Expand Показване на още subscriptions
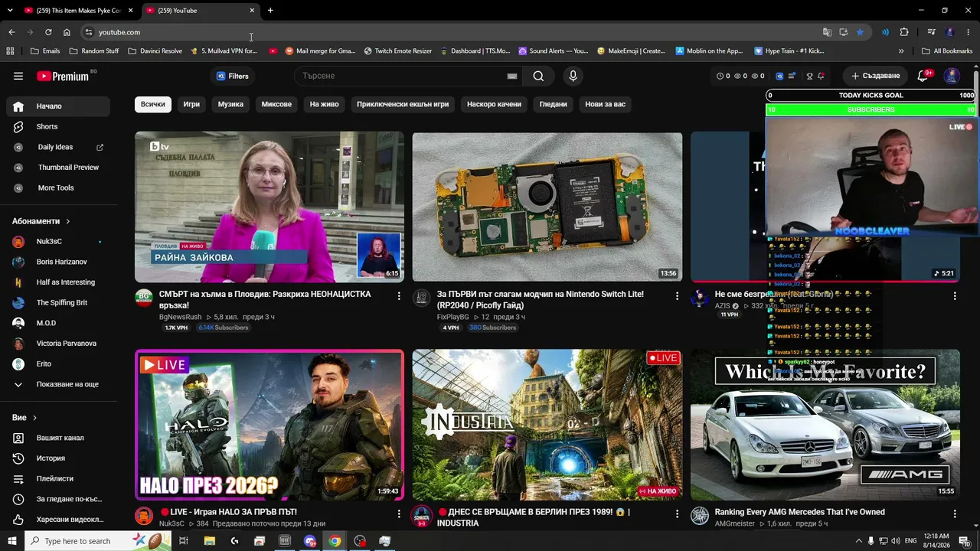The width and height of the screenshot is (980, 551). click(x=58, y=384)
